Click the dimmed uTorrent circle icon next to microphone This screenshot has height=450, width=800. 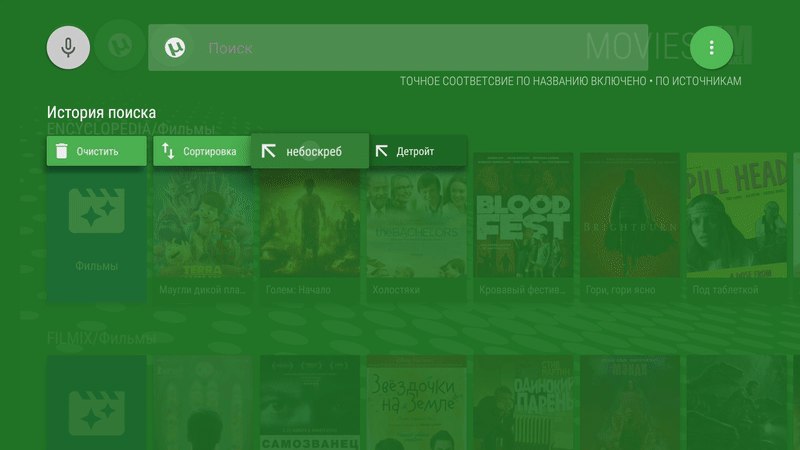(120, 45)
